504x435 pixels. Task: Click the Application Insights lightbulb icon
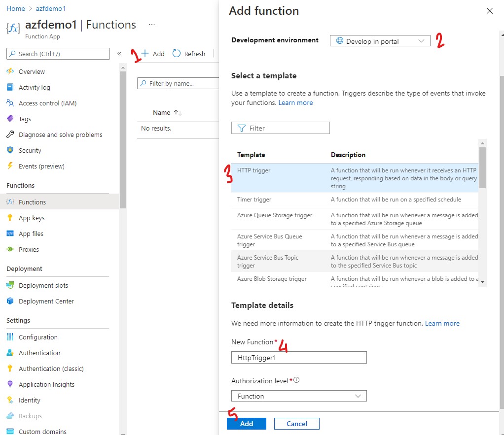click(x=10, y=384)
